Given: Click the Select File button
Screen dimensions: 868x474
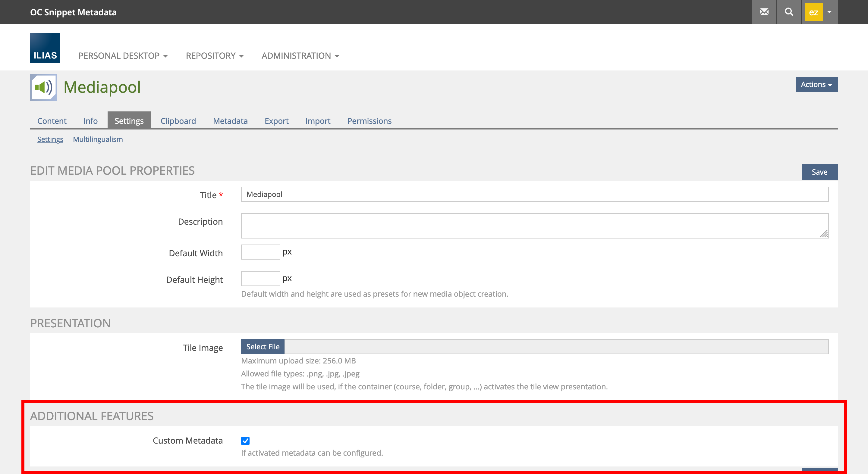Looking at the screenshot, I should 263,347.
